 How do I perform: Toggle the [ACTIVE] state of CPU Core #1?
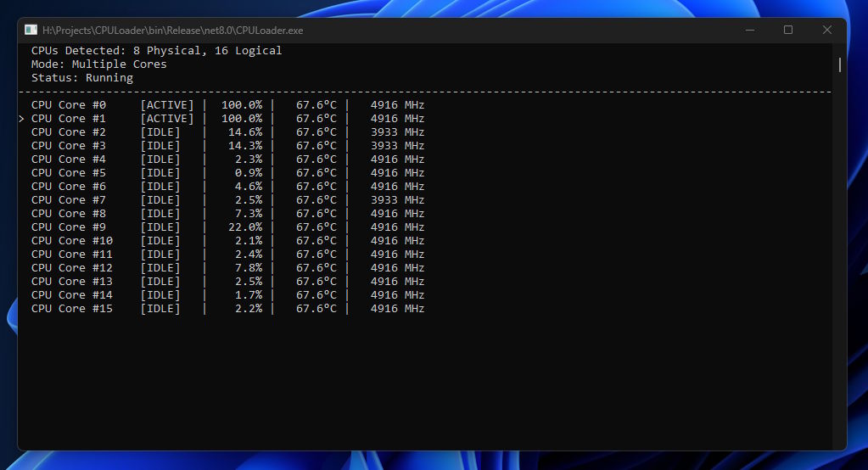pyautogui.click(x=167, y=119)
